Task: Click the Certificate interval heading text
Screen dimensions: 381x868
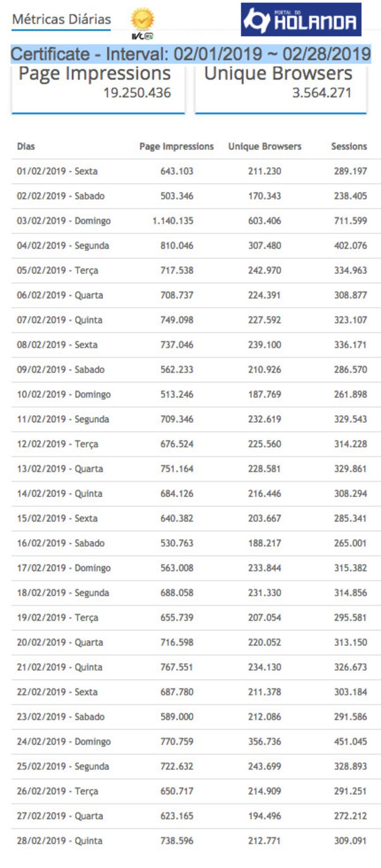Action: (190, 54)
